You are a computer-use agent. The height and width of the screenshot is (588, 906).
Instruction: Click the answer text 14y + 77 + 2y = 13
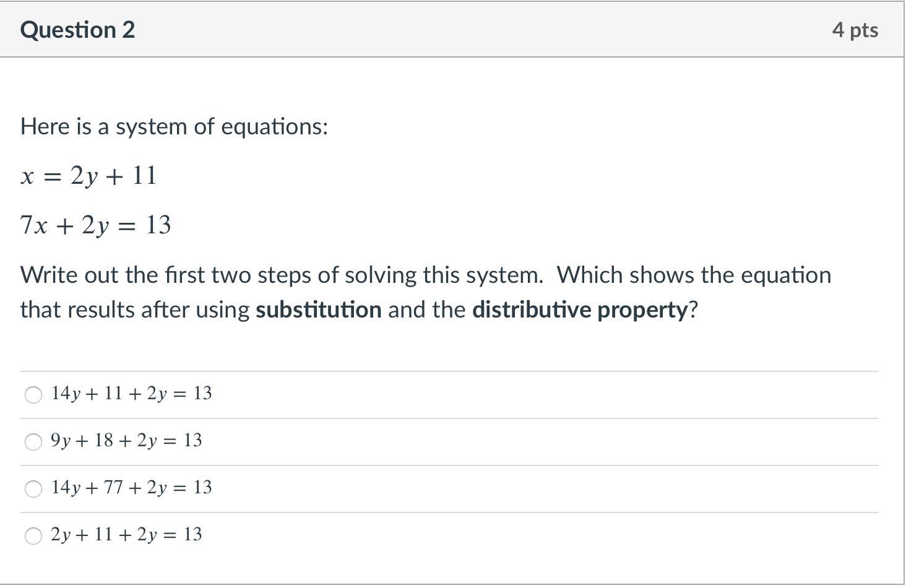click(x=131, y=488)
